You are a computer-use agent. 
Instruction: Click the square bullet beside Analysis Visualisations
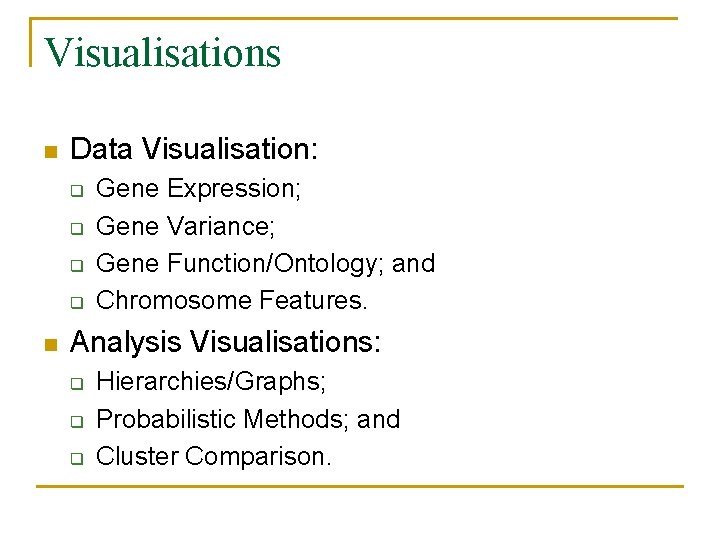[50, 345]
